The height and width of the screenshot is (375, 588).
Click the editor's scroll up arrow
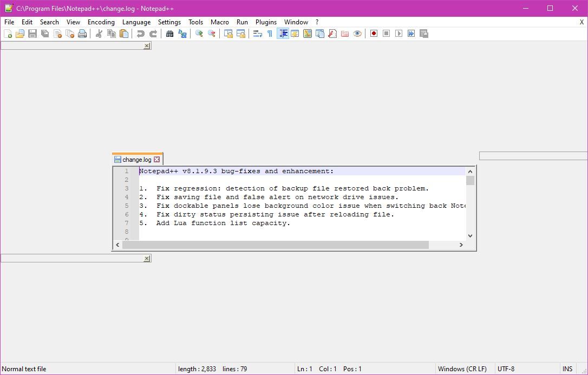(471, 172)
